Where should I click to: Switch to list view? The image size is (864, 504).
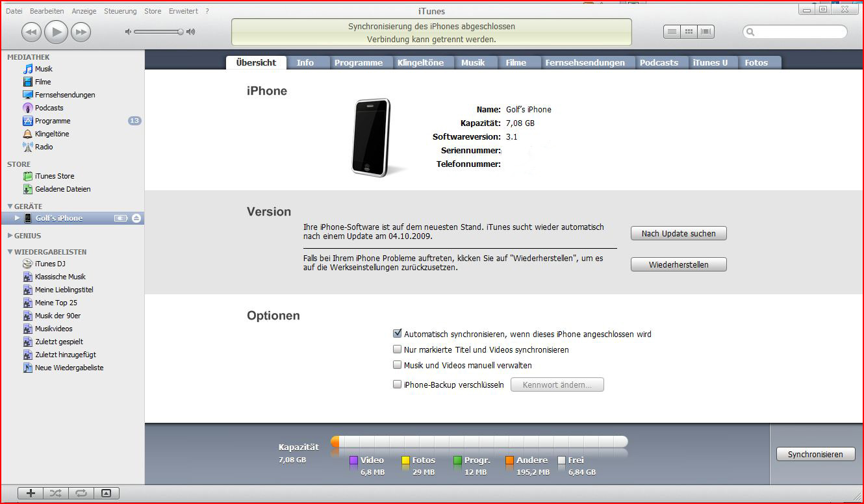click(x=672, y=31)
